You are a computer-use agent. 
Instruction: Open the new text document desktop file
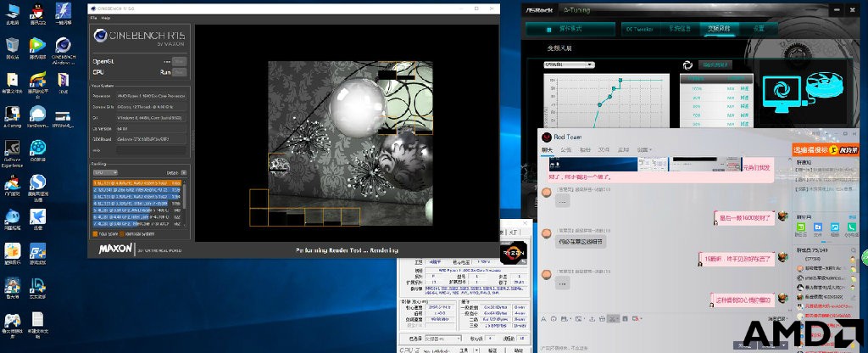pos(37,324)
